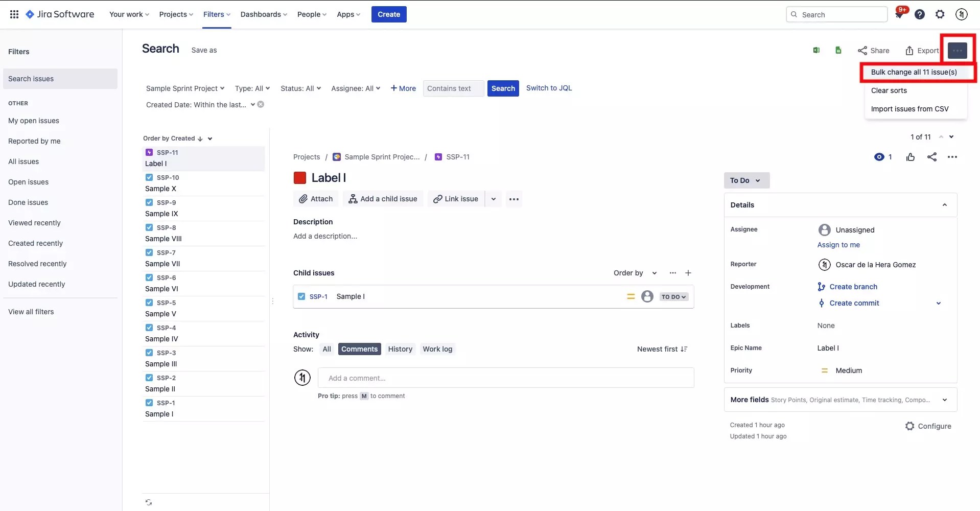980x511 pixels.
Task: Open the Projects menu in navbar
Action: click(176, 14)
